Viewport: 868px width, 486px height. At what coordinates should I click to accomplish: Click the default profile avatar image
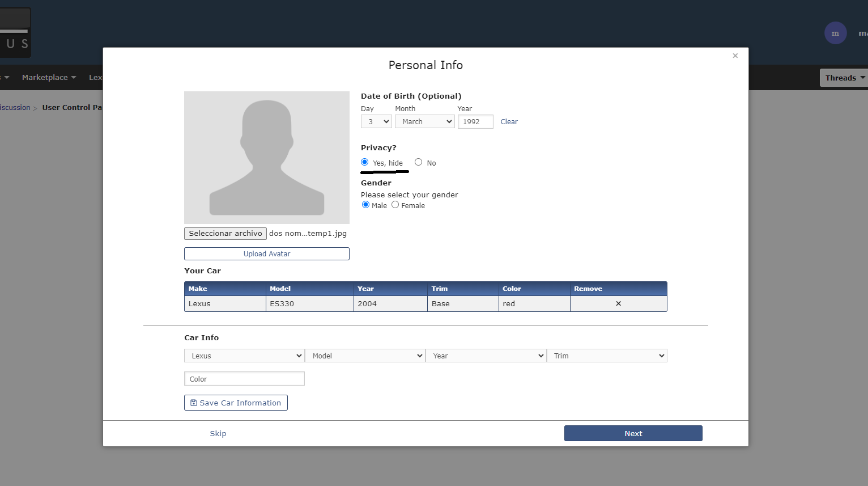point(267,157)
